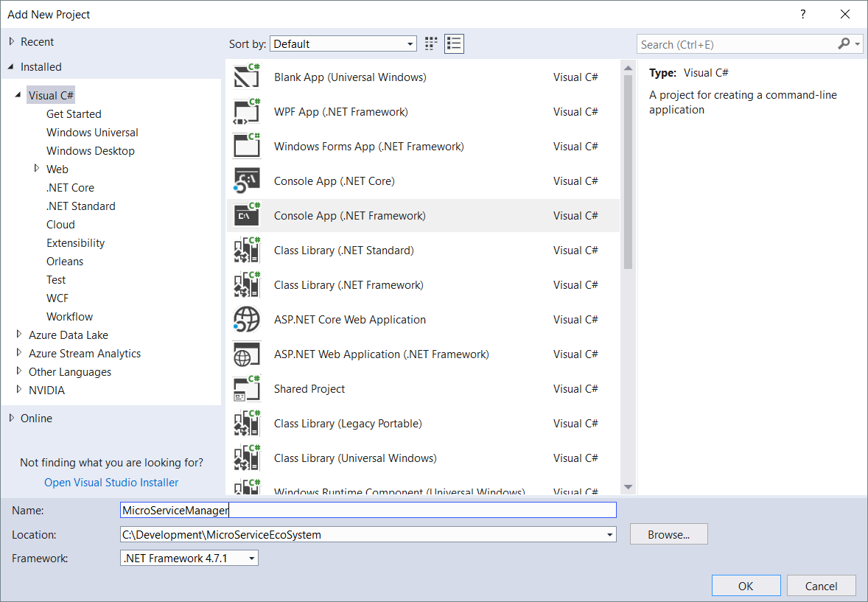Select the ASP.NET Core Web Application icon
The height and width of the screenshot is (602, 868).
coord(247,319)
